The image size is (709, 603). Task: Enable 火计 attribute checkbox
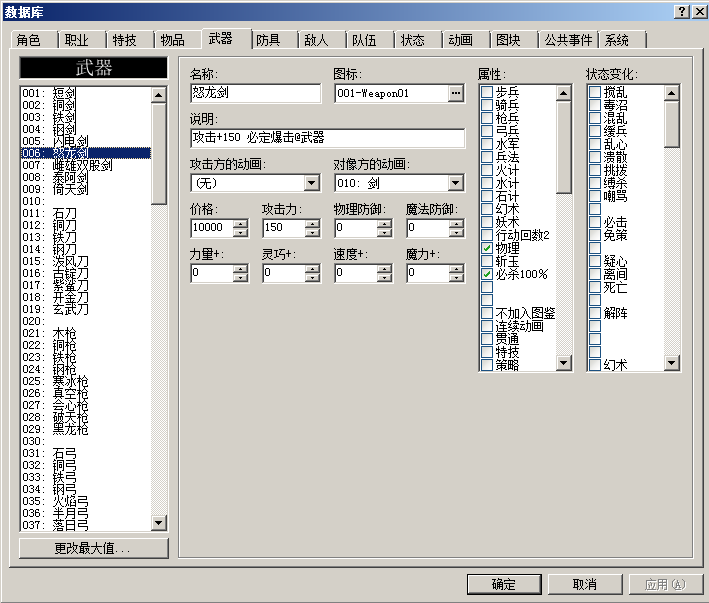[x=487, y=170]
